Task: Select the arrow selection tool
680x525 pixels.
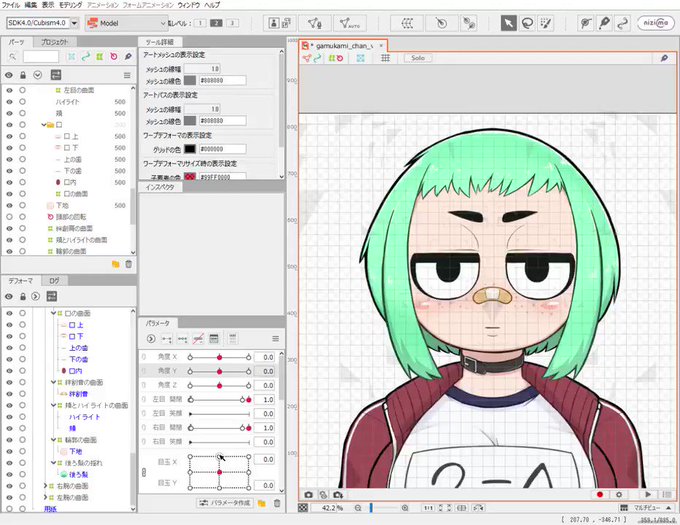Action: click(508, 23)
